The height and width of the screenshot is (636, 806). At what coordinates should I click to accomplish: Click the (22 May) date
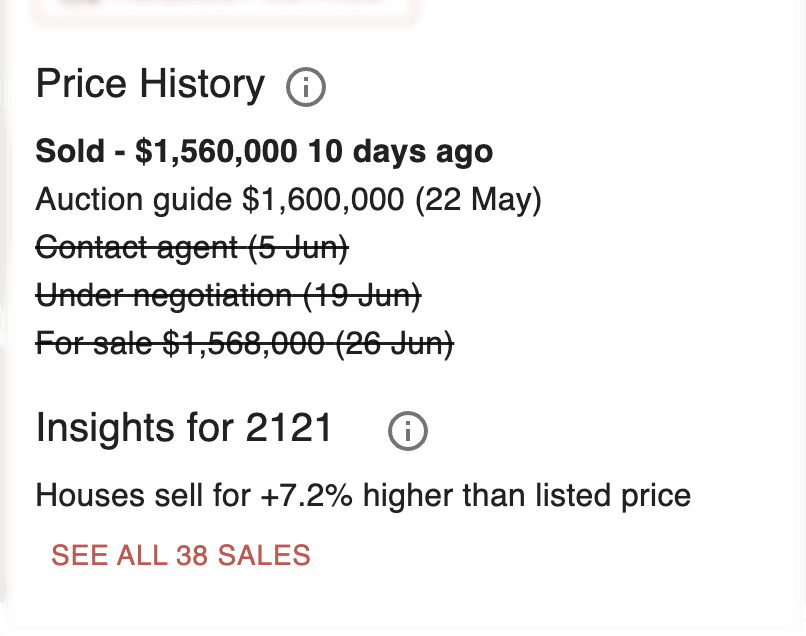pyautogui.click(x=479, y=199)
